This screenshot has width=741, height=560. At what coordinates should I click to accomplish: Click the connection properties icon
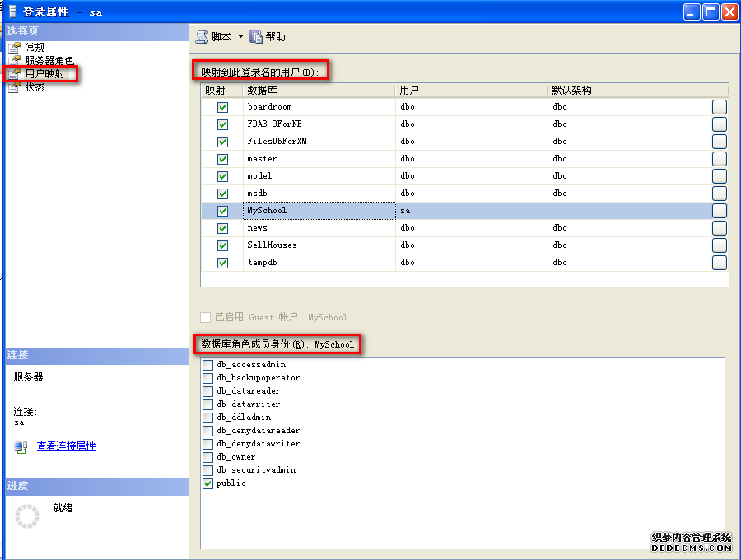click(x=21, y=447)
